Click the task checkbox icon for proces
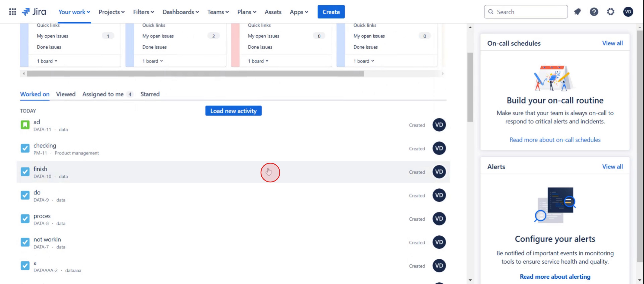Screen dimensions: 644x284 coord(25,219)
